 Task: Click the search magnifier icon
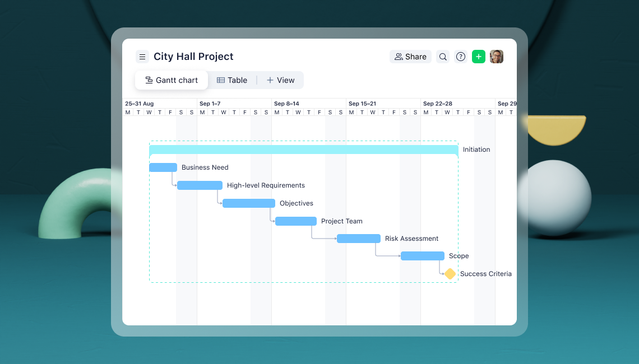[443, 57]
